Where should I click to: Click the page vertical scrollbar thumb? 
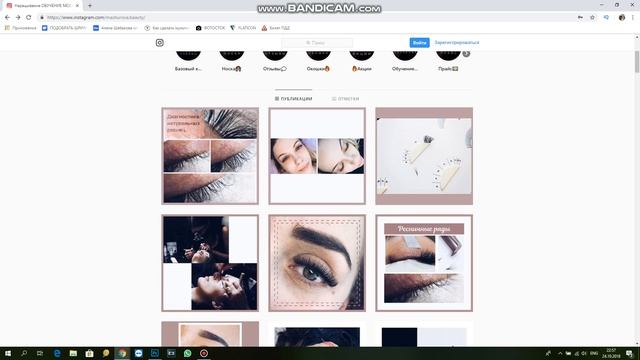click(x=637, y=62)
